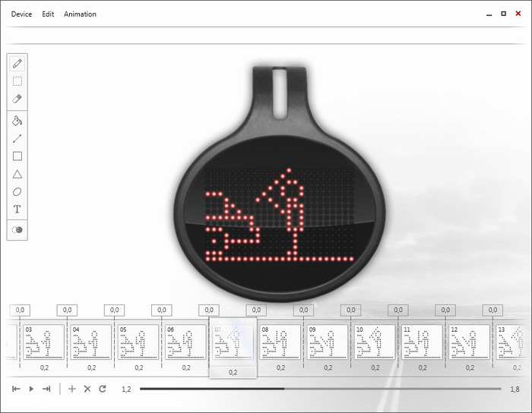Select the Line tool

pos(17,138)
